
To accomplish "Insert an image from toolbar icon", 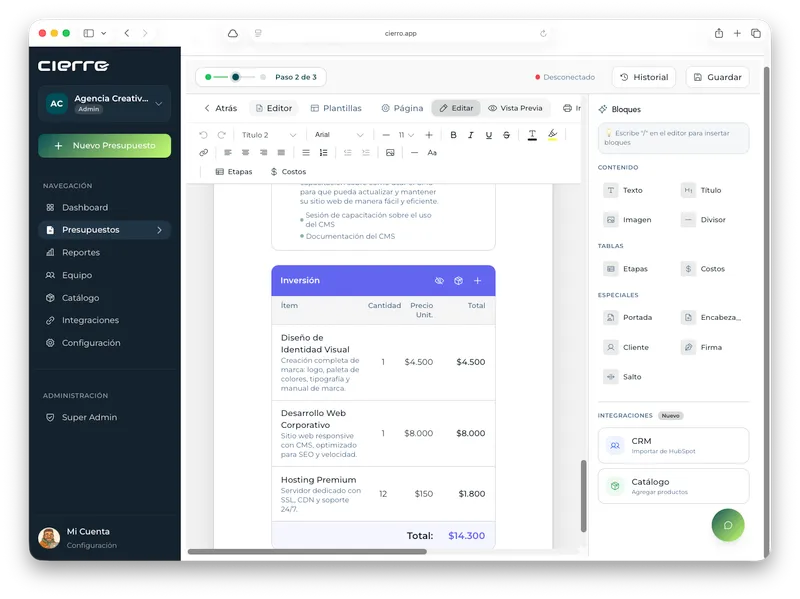I will pos(390,153).
